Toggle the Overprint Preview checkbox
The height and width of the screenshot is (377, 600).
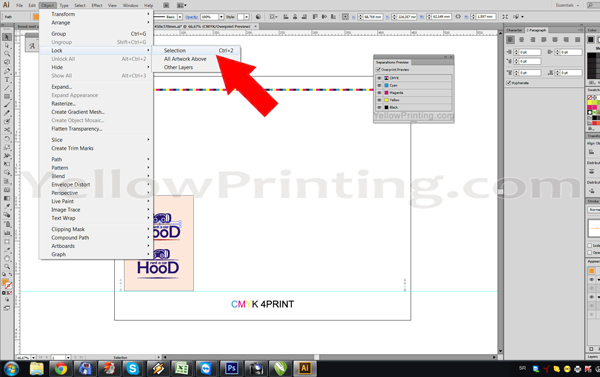378,70
